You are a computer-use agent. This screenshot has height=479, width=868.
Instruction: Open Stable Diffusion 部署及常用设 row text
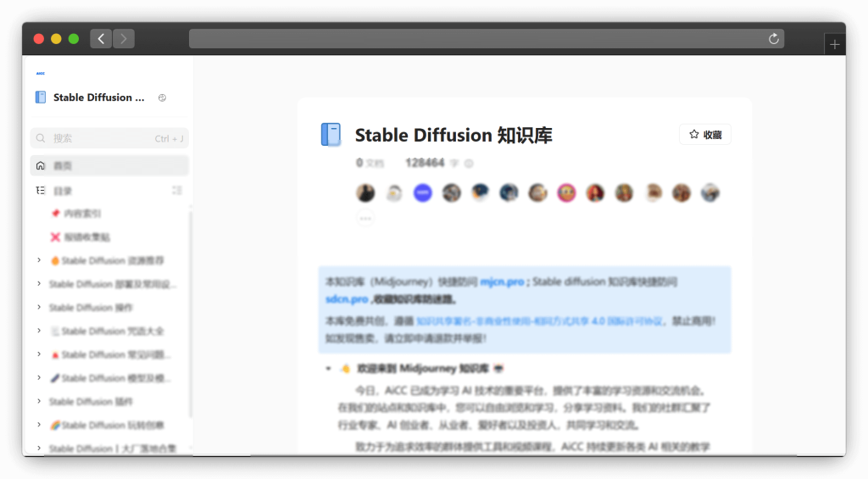(x=113, y=284)
